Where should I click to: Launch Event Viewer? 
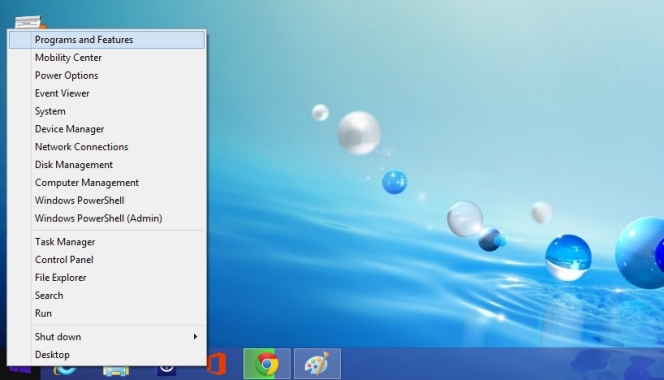[x=107, y=93]
